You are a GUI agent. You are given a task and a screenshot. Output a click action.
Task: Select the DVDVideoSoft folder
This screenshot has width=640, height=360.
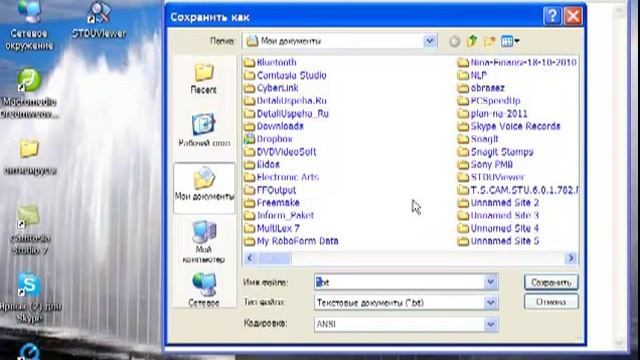pyautogui.click(x=280, y=152)
